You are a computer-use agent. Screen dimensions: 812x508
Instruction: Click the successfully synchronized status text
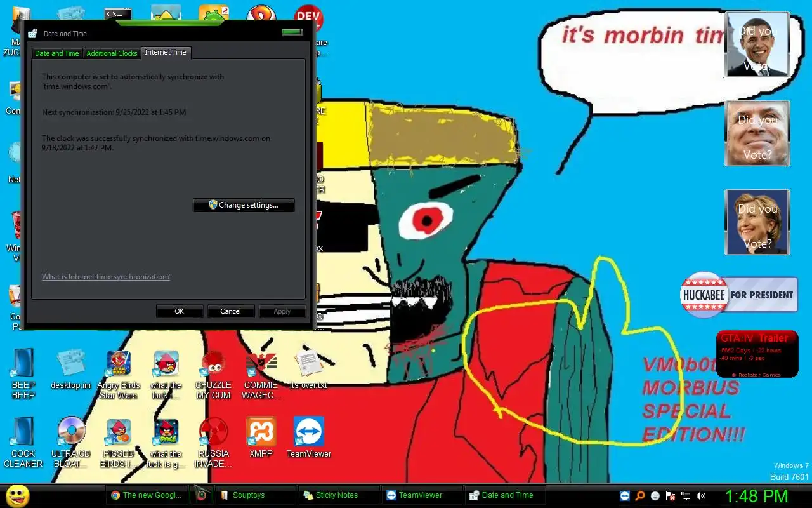[x=156, y=143]
